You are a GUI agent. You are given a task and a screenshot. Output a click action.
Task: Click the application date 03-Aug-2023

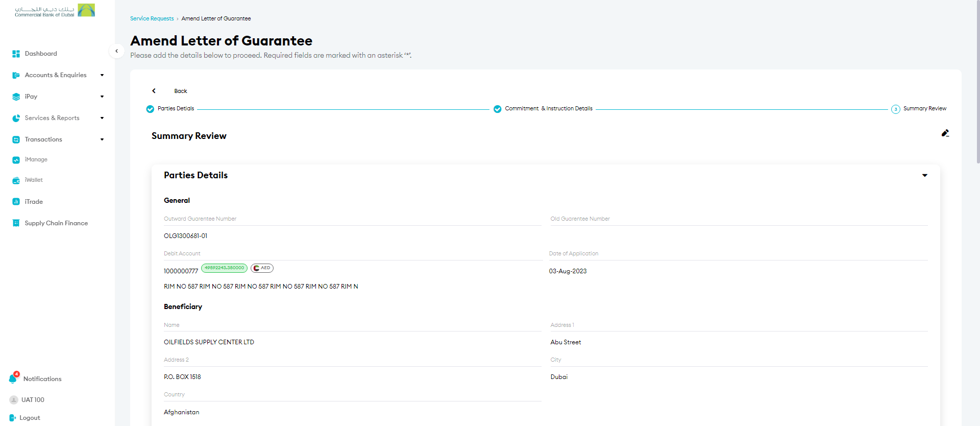click(x=568, y=271)
